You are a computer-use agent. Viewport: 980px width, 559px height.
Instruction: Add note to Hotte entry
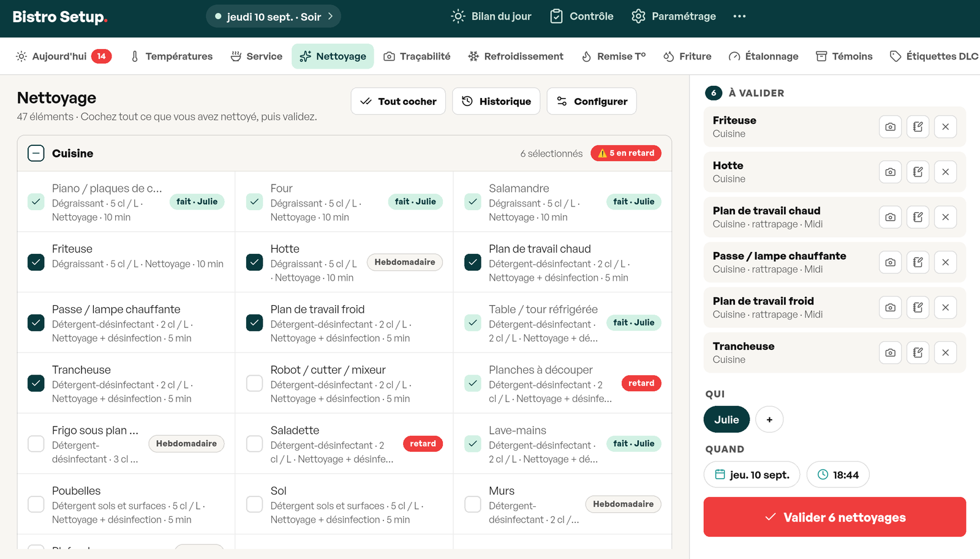918,172
